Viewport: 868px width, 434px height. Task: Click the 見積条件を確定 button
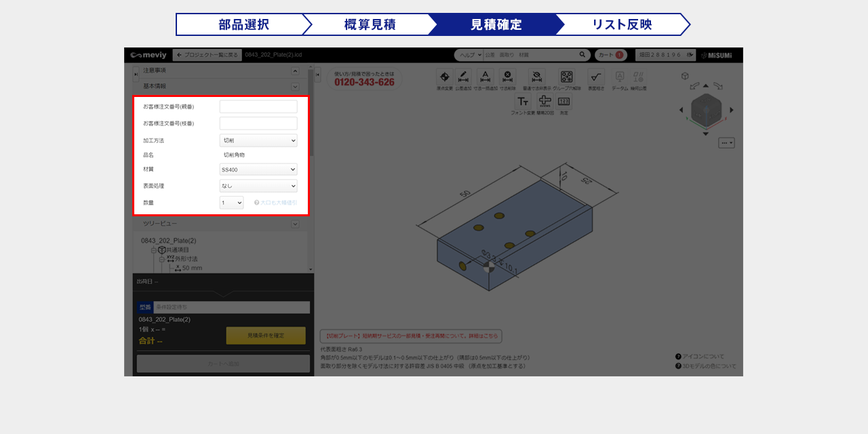266,336
